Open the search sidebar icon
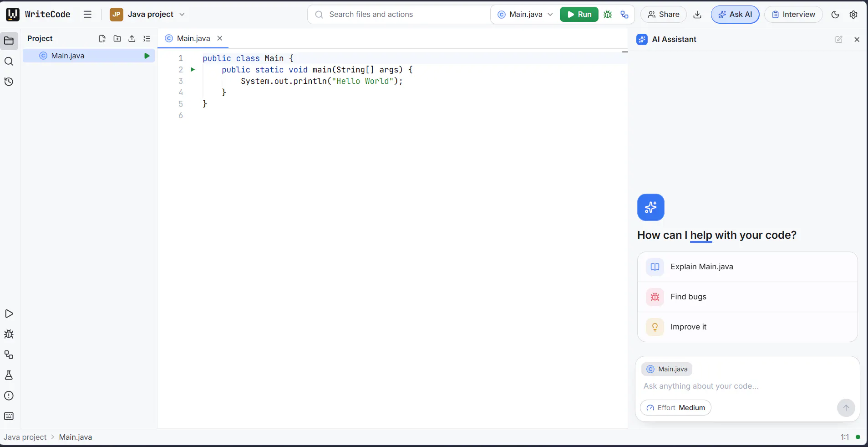 (9, 62)
